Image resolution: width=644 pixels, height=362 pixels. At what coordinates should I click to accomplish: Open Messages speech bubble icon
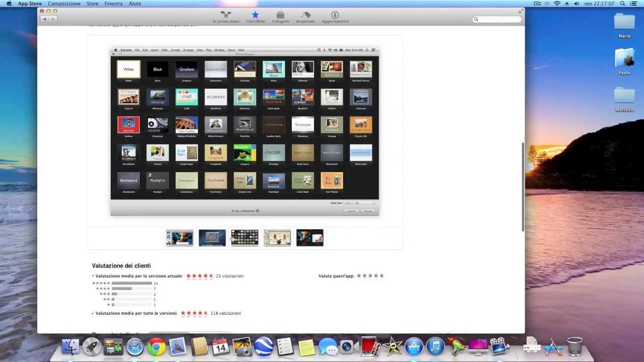[328, 347]
